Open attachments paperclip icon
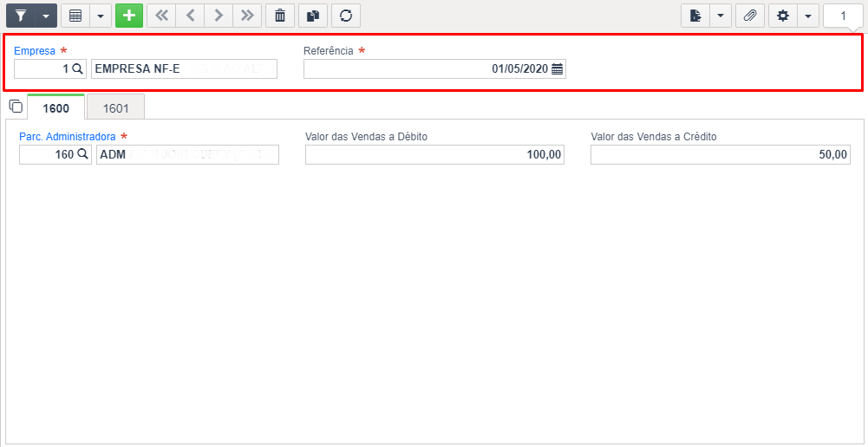This screenshot has height=447, width=868. pyautogui.click(x=749, y=16)
